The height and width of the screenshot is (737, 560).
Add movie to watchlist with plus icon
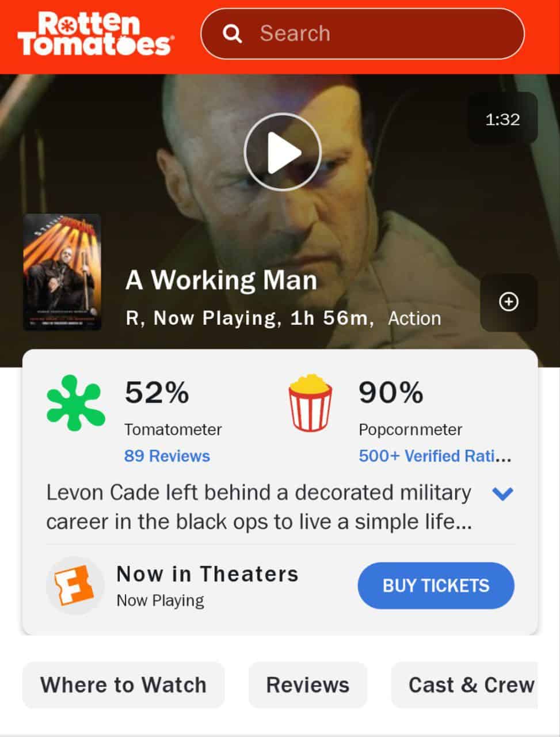509,302
